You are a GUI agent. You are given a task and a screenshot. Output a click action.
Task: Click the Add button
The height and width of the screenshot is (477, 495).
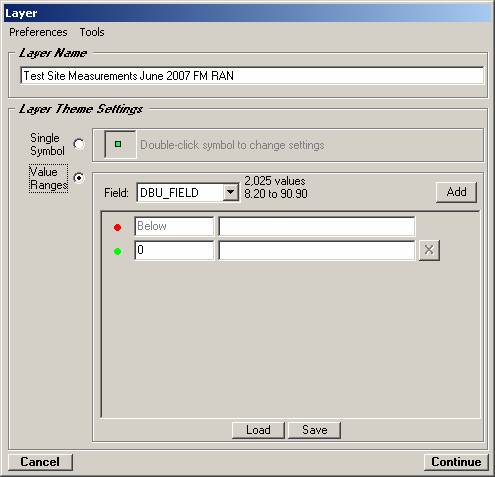457,192
